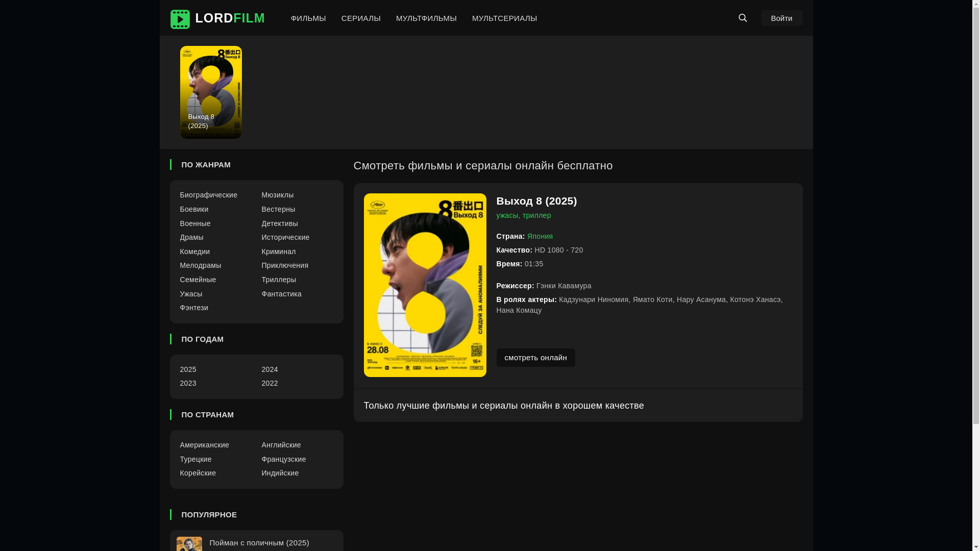Choose Индийские films by country
The image size is (980, 551).
pos(280,473)
